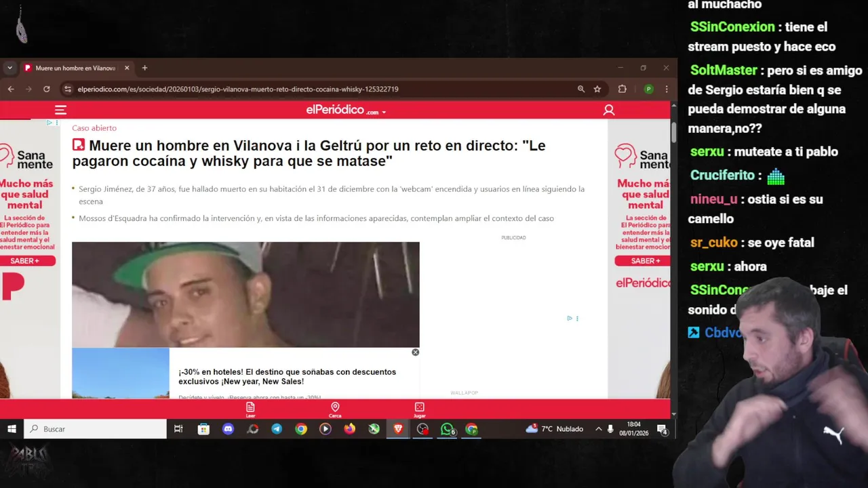The height and width of the screenshot is (488, 868).
Task: Open a new browser tab
Action: click(144, 68)
